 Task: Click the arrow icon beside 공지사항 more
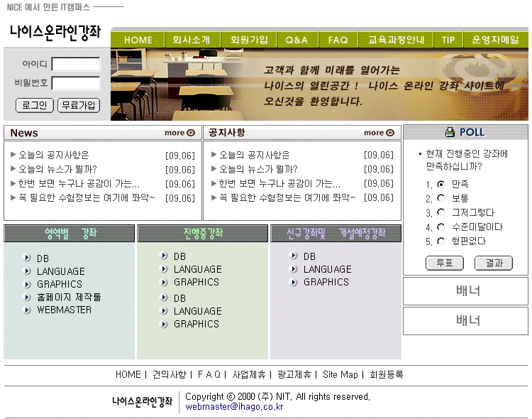point(390,133)
